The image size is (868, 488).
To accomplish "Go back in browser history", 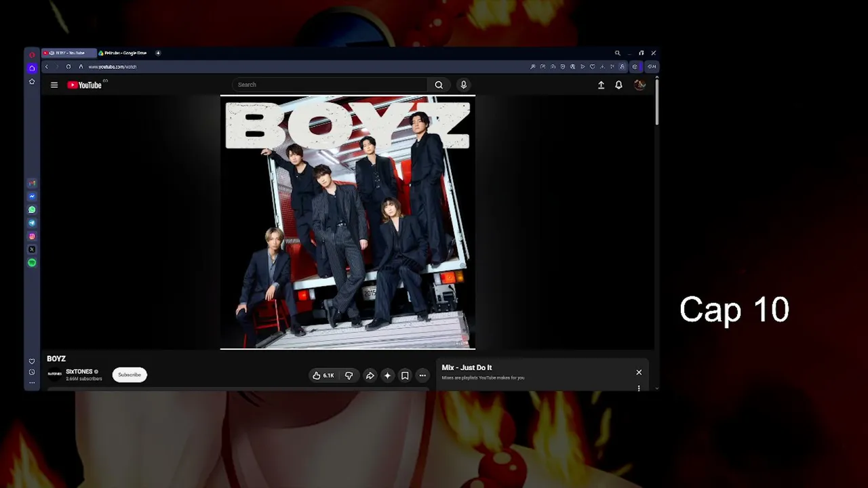I will [x=46, y=66].
